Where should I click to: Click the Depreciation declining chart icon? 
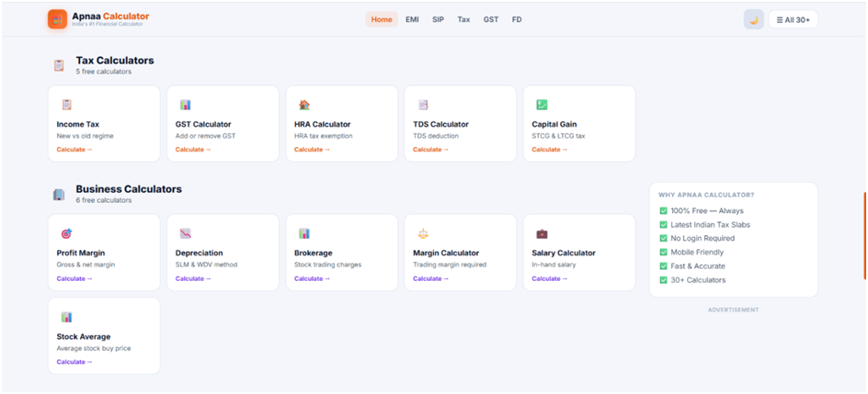(185, 234)
